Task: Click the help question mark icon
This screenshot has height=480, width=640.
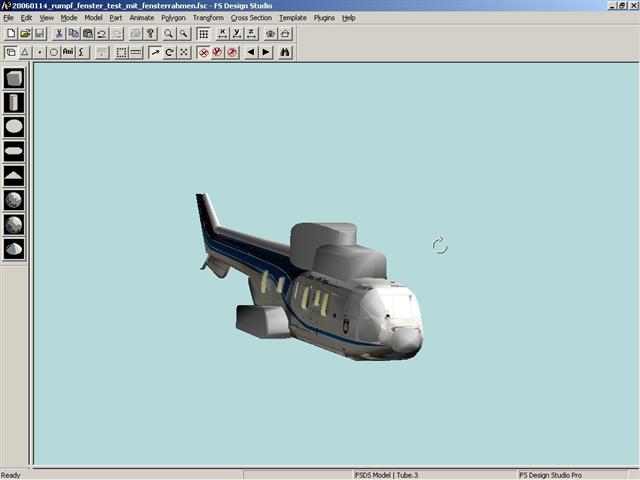Action: (x=150, y=34)
